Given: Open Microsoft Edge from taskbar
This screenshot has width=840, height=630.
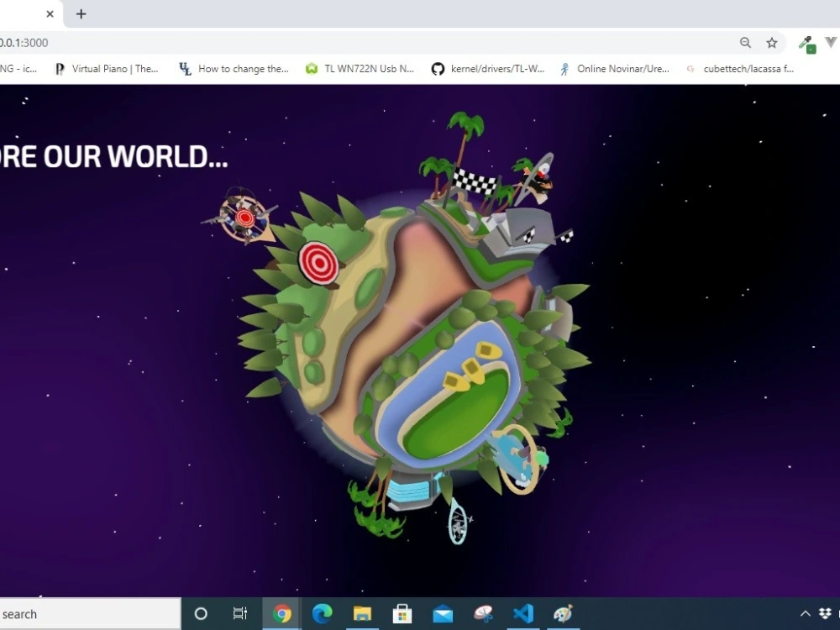Looking at the screenshot, I should pyautogui.click(x=322, y=613).
